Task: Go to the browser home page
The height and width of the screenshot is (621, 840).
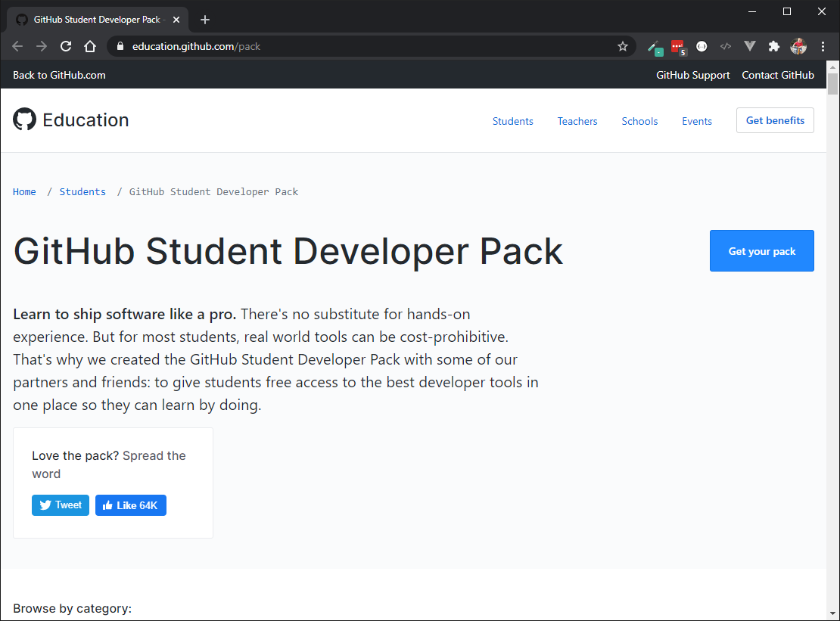Action: pyautogui.click(x=90, y=47)
